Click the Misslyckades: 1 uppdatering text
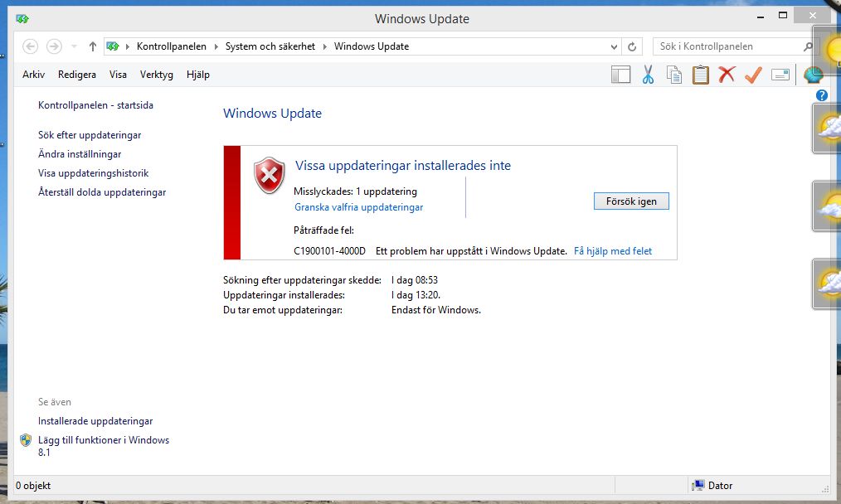The width and height of the screenshot is (841, 504). tap(355, 191)
